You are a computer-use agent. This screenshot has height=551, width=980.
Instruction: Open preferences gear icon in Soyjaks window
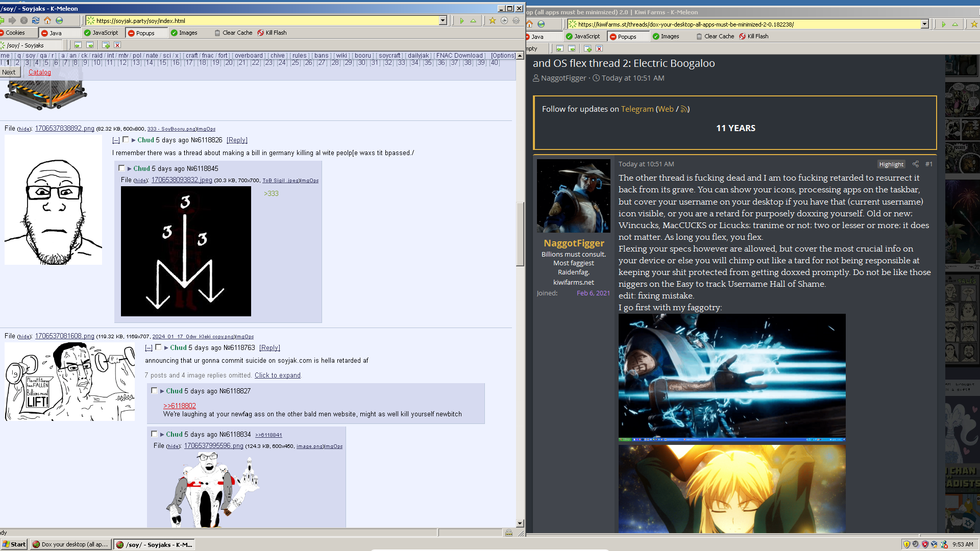(x=516, y=20)
